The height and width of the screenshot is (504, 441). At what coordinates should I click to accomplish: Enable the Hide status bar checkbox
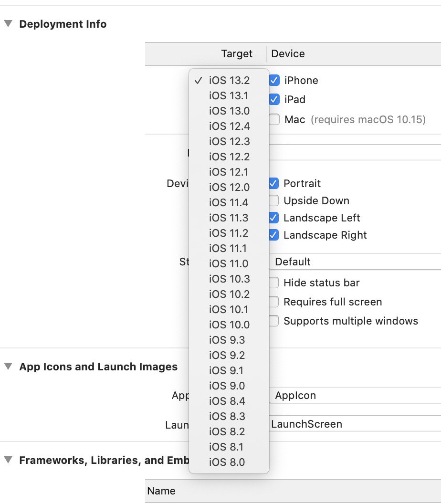(x=273, y=283)
